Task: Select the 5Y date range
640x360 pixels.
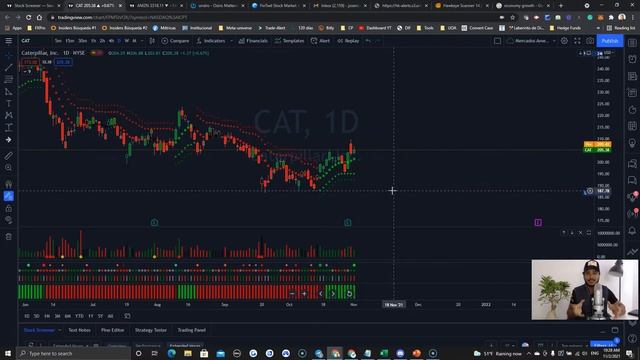Action: tap(100, 316)
